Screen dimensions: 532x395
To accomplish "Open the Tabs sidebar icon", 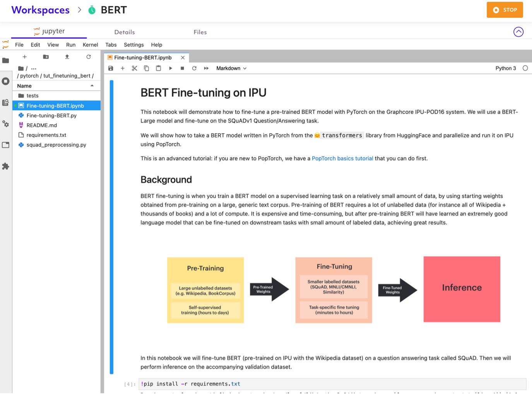I will [5, 145].
